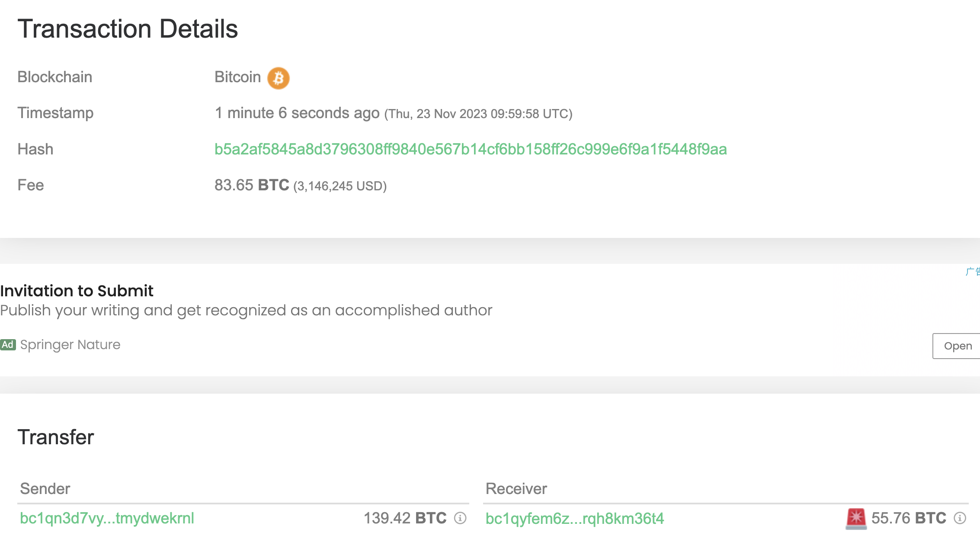980x539 pixels.
Task: Click the Springer Nature advertiser name
Action: pos(70,345)
